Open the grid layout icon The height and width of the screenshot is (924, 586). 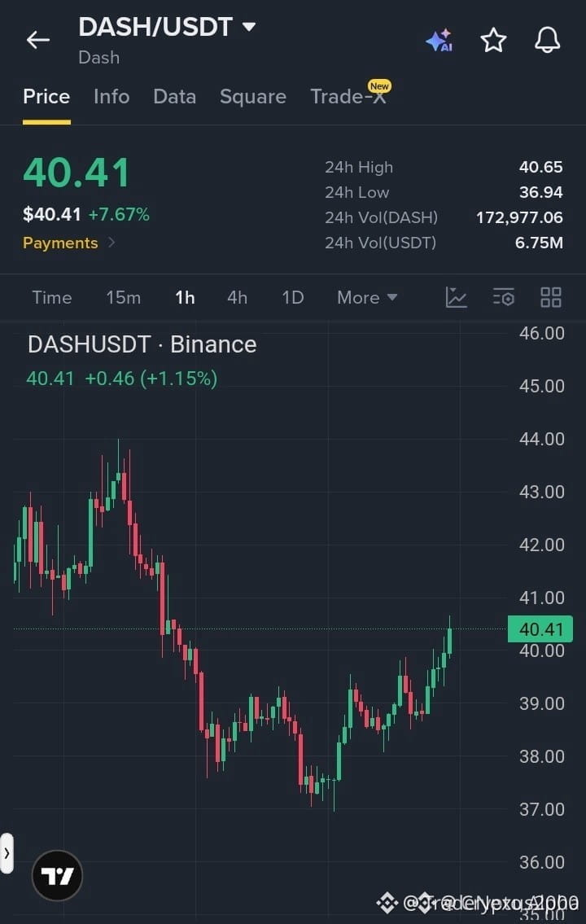pos(551,298)
